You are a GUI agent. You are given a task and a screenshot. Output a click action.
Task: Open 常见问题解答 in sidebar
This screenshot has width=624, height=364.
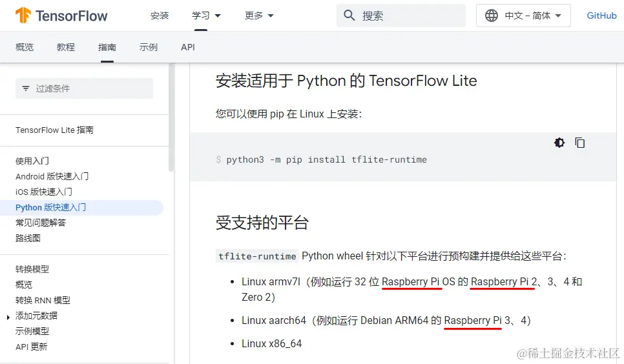[41, 223]
